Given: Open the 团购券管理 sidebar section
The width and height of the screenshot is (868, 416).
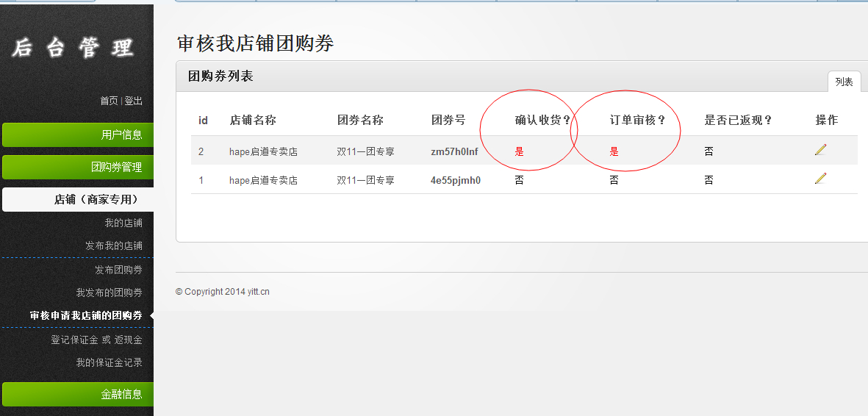Looking at the screenshot, I should [77, 168].
